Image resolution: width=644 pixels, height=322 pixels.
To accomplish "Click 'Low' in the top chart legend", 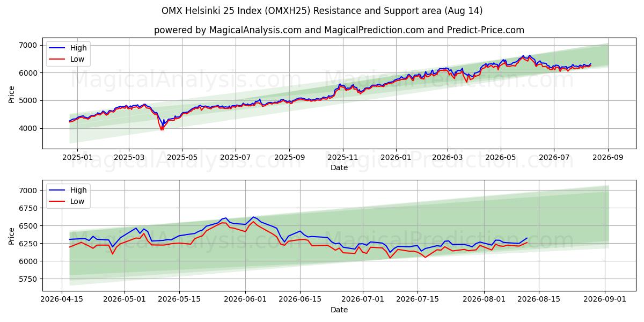I will coord(77,59).
